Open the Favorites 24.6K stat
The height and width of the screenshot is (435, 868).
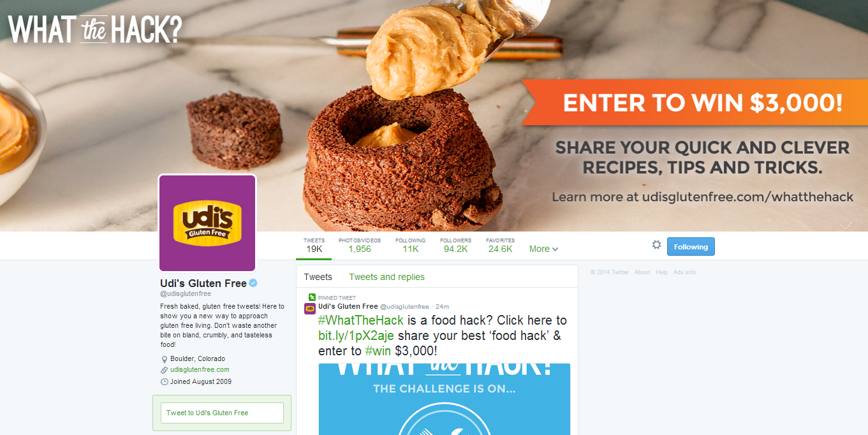(500, 246)
